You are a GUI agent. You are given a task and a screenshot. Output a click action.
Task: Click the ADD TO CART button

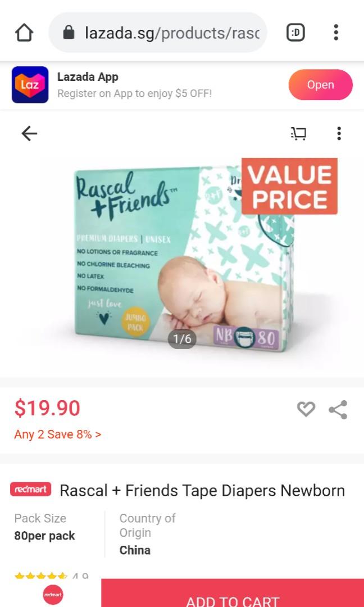click(x=233, y=593)
